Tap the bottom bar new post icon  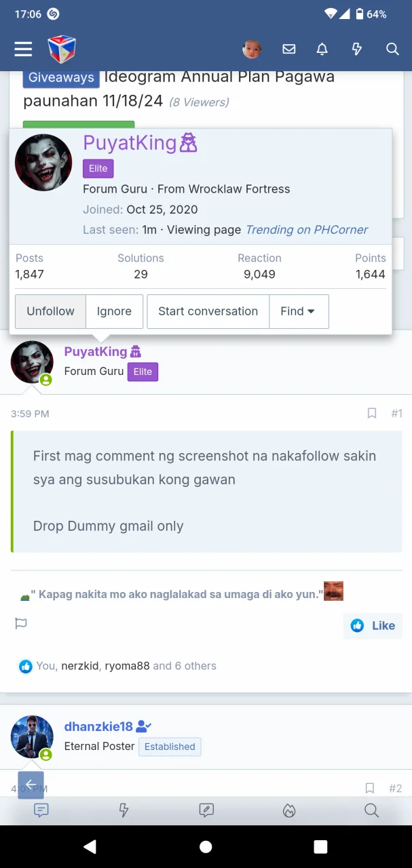click(x=206, y=810)
